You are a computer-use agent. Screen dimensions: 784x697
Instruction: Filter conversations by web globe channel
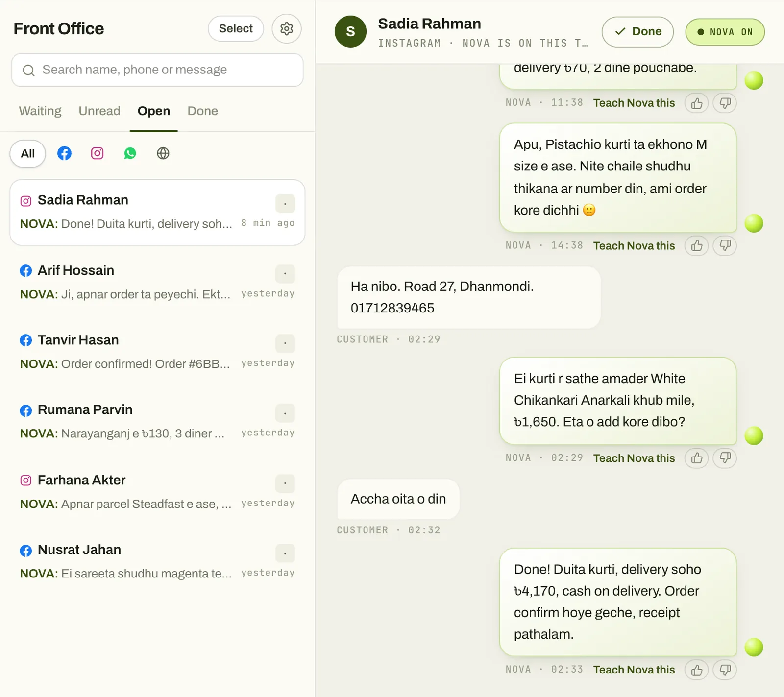pos(163,153)
